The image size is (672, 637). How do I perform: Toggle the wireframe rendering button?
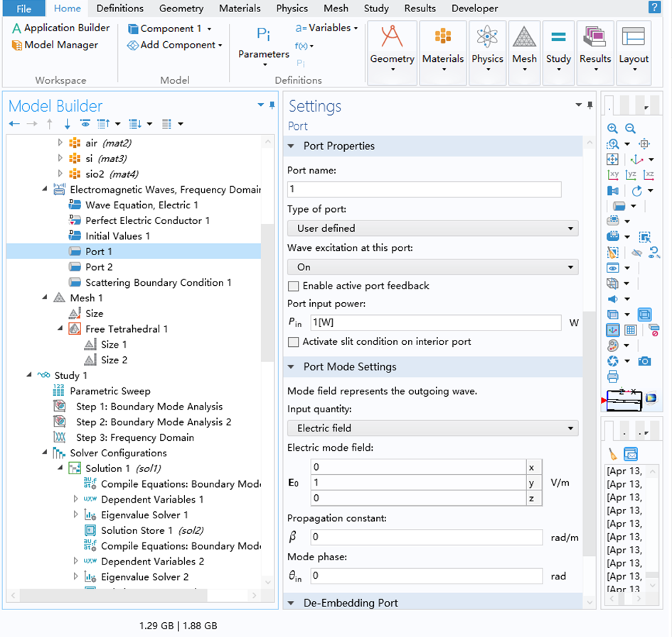(644, 314)
